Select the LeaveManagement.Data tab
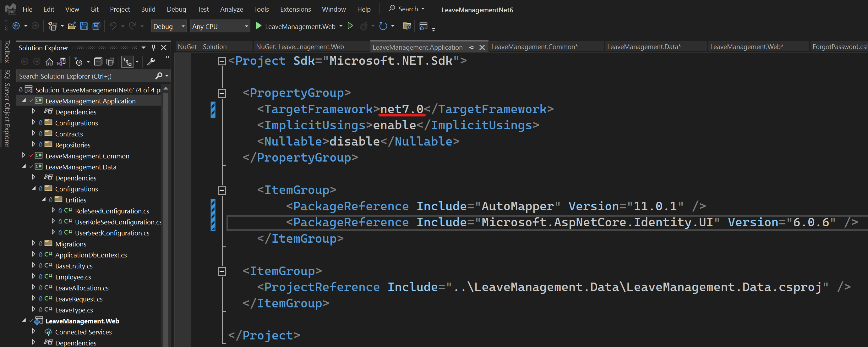Viewport: 868px width, 347px height. 643,47
